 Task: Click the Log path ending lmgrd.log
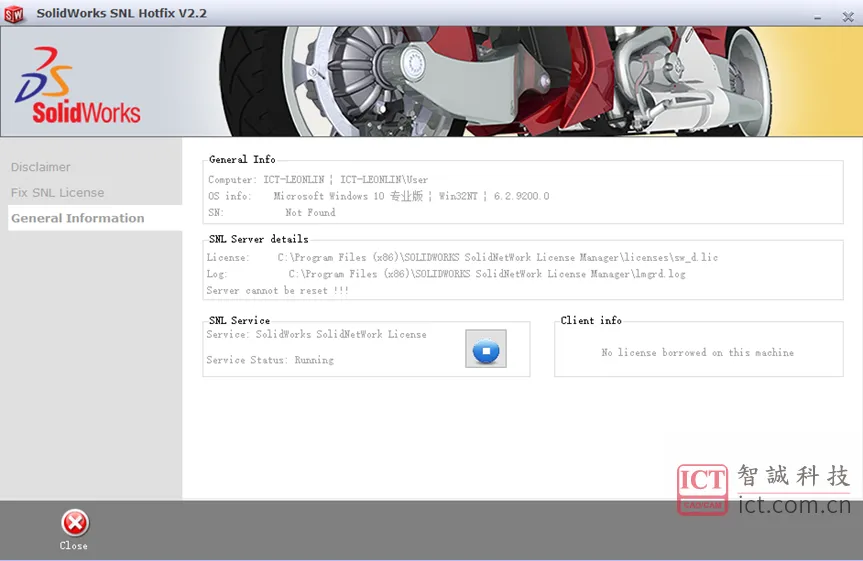click(x=446, y=274)
